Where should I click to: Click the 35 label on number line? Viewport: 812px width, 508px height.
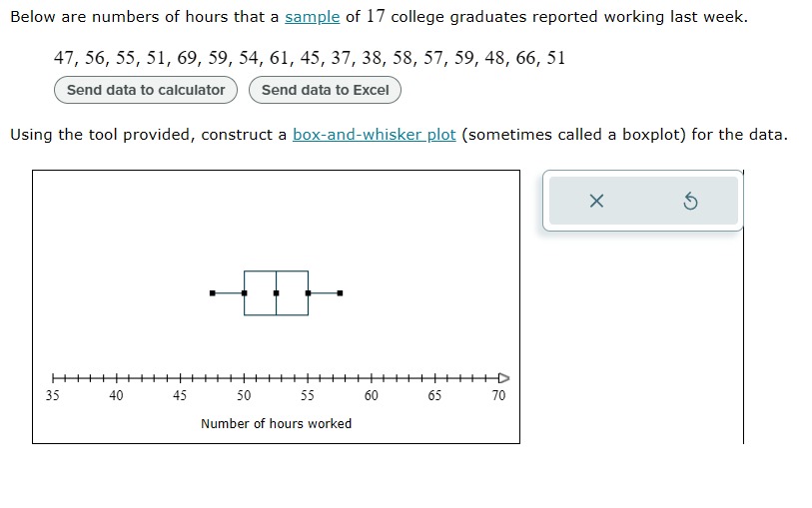click(52, 396)
